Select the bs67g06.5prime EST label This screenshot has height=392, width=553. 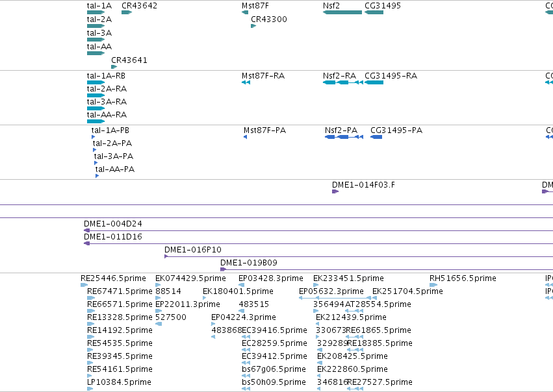[274, 370]
